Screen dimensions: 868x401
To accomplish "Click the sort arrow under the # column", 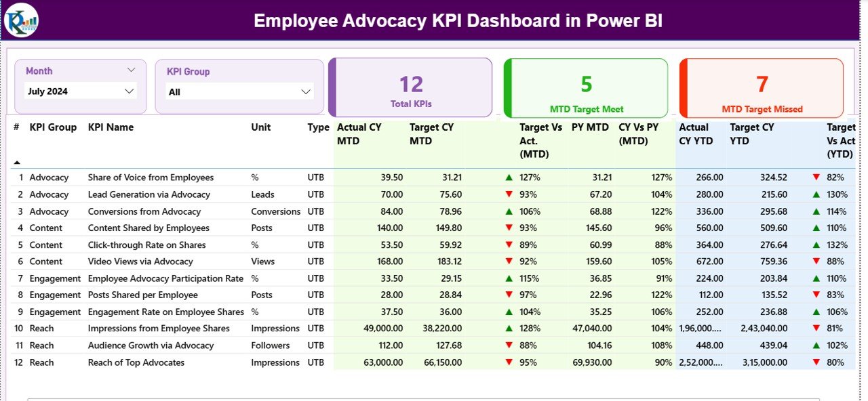I will click(x=16, y=161).
